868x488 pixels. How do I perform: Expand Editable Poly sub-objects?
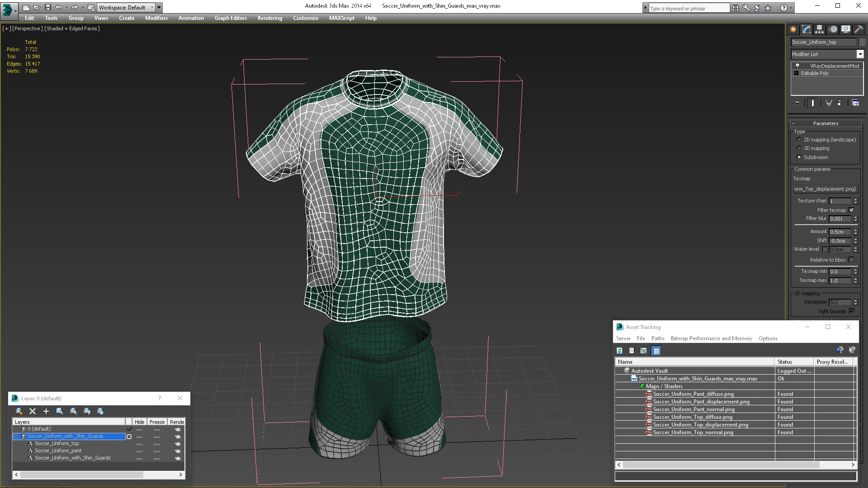tap(797, 73)
